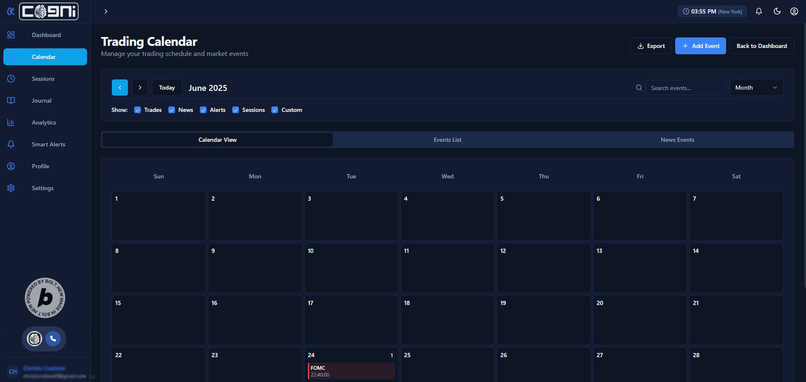The image size is (806, 382).
Task: Click the 03:55 PM New York clock
Action: [712, 11]
